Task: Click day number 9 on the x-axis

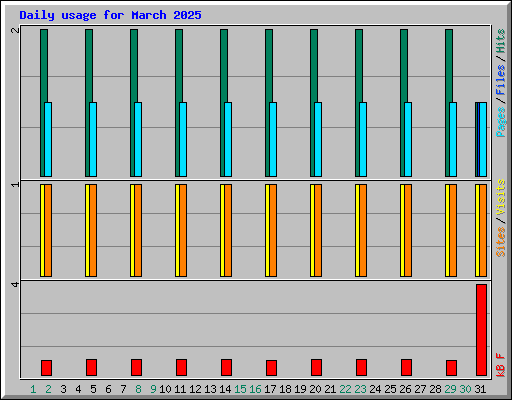Action: [153, 389]
